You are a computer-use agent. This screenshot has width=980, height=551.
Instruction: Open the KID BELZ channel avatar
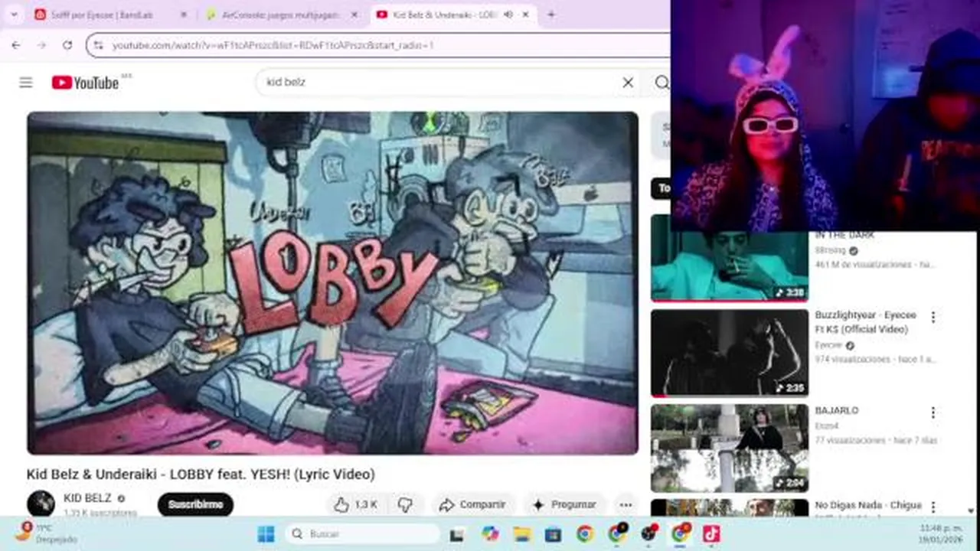pos(41,504)
